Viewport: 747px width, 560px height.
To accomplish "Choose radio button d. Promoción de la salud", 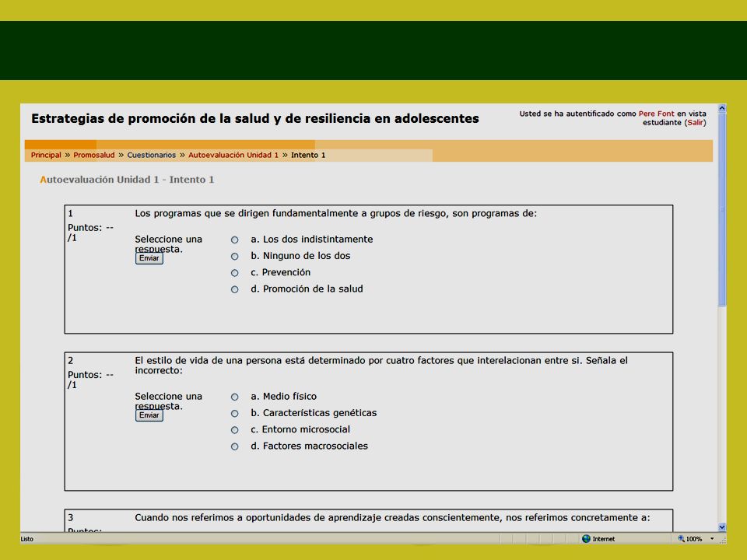I will pyautogui.click(x=234, y=289).
